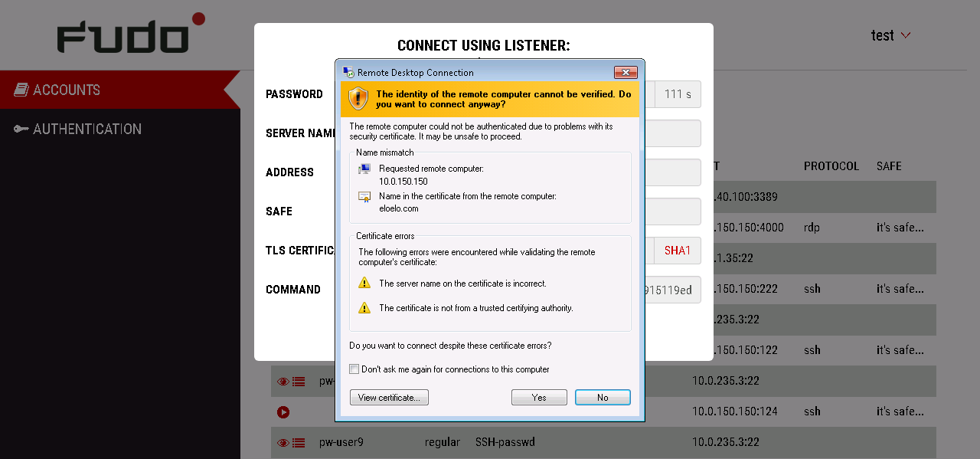Click the FUDO logo
980x459 pixels.
point(131,34)
